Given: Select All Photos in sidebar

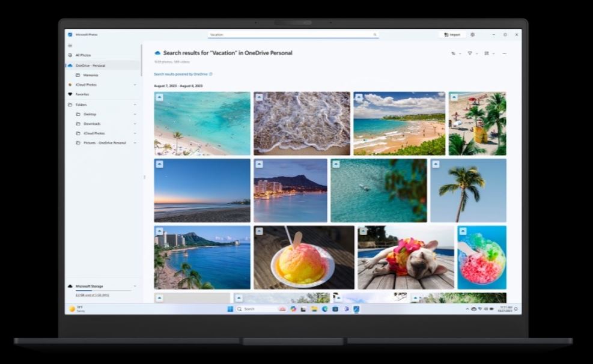Looking at the screenshot, I should point(83,55).
